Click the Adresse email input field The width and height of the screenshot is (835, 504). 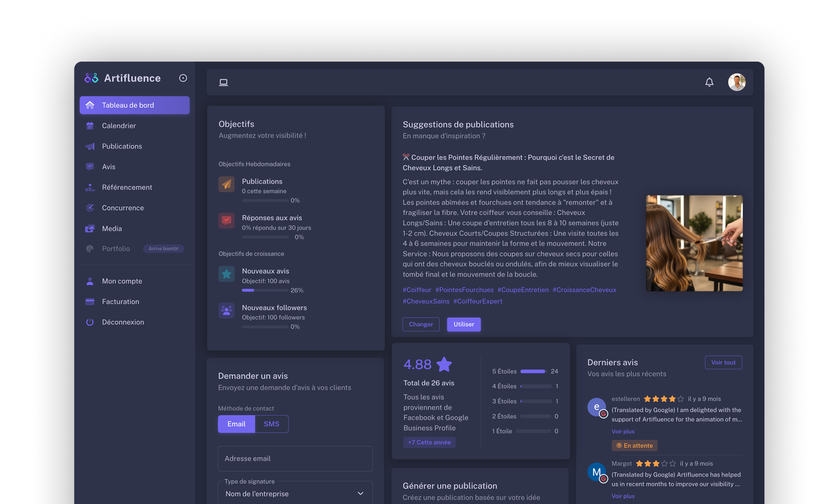click(x=295, y=458)
